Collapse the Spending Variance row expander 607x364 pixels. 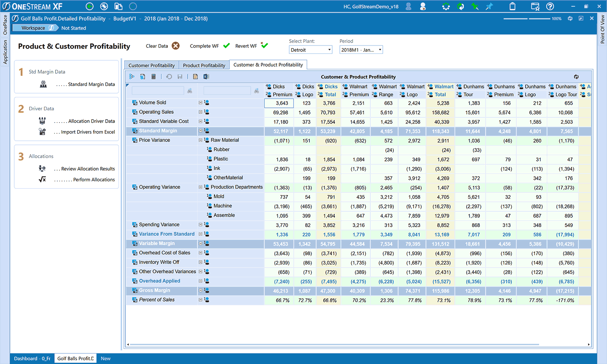click(x=201, y=225)
